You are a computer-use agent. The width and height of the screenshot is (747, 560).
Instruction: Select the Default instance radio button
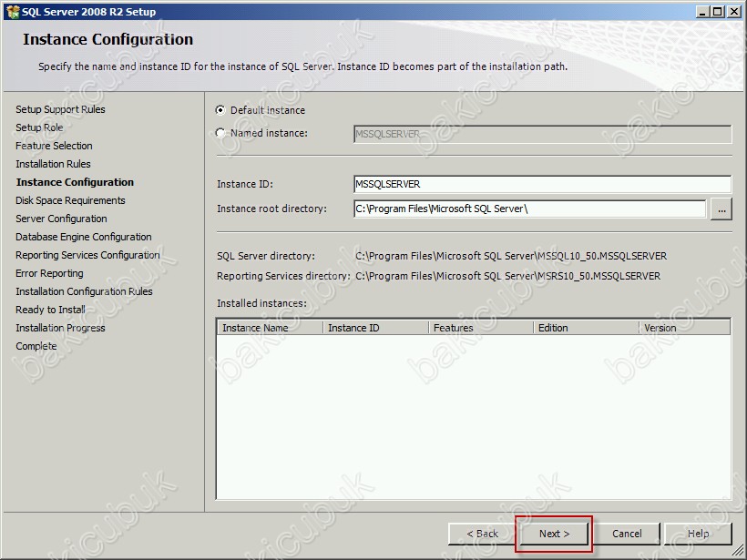click(x=220, y=110)
